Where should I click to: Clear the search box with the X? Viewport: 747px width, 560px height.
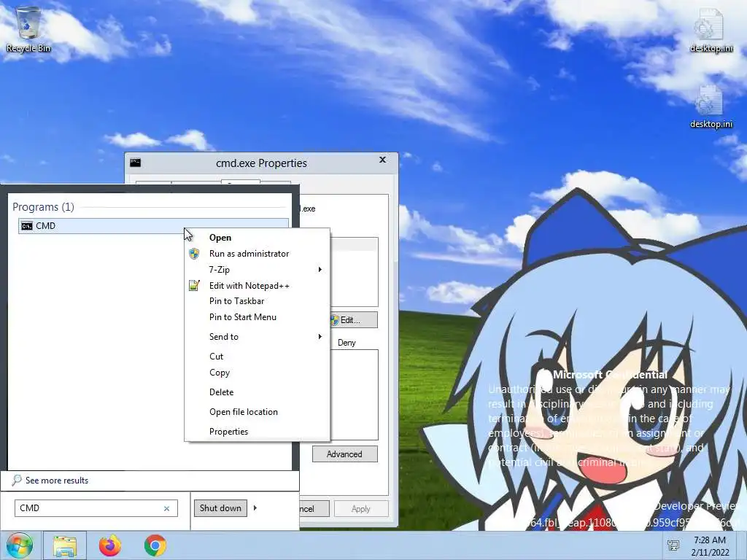[x=167, y=508]
